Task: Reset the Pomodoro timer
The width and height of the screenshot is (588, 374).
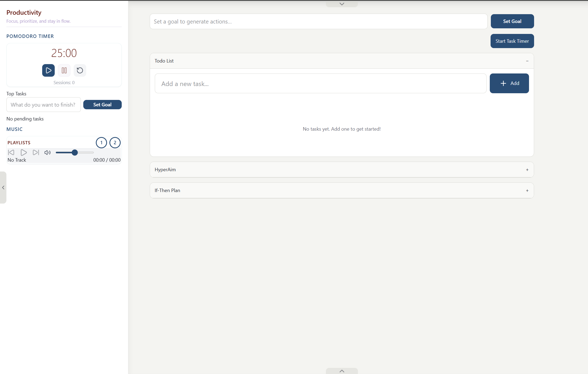Action: [80, 70]
